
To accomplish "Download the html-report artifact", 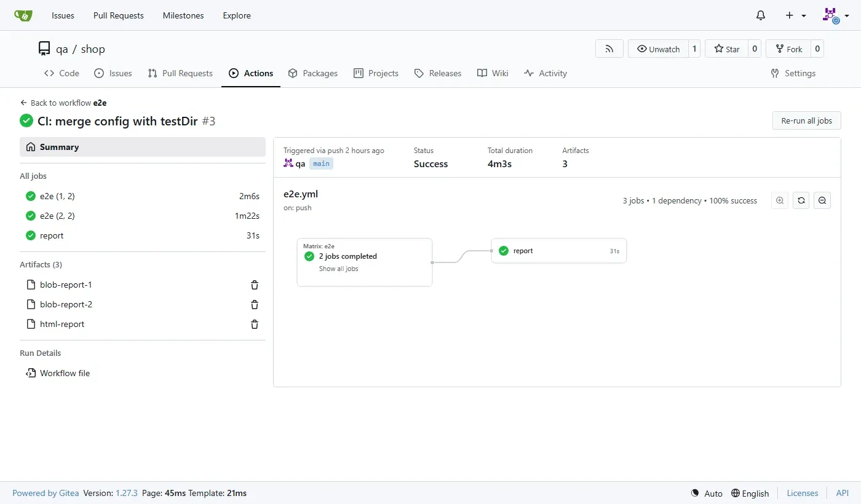I will coord(62,324).
